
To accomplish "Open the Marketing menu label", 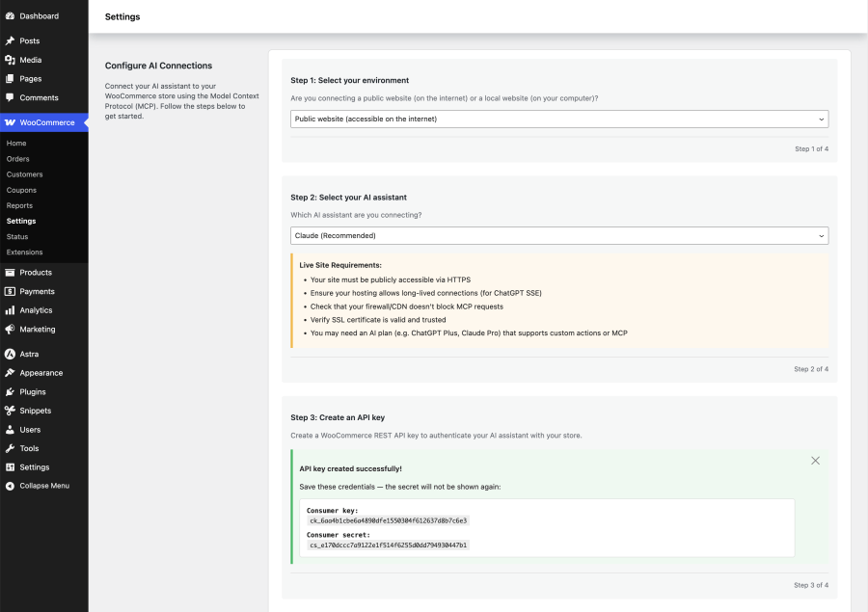I will pyautogui.click(x=38, y=330).
